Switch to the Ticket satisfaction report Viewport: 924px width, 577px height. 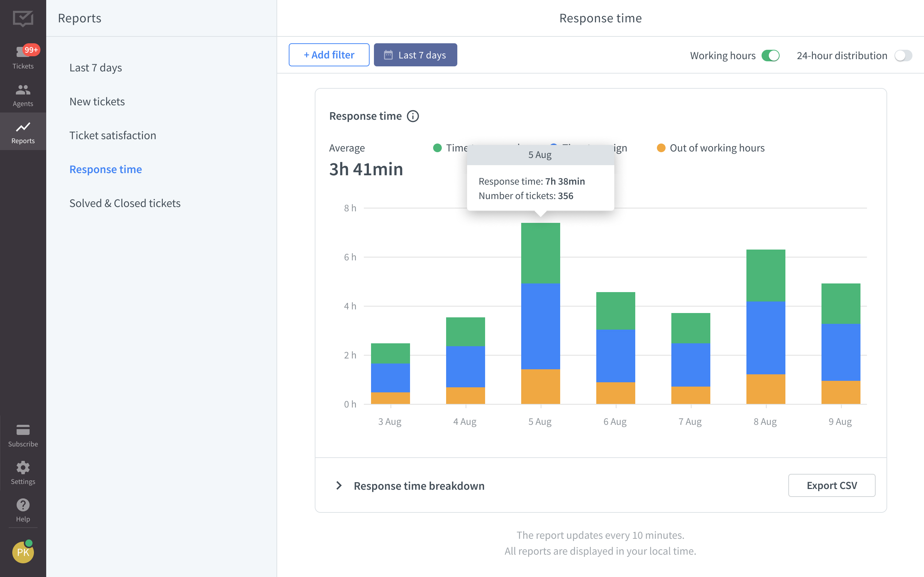tap(113, 135)
